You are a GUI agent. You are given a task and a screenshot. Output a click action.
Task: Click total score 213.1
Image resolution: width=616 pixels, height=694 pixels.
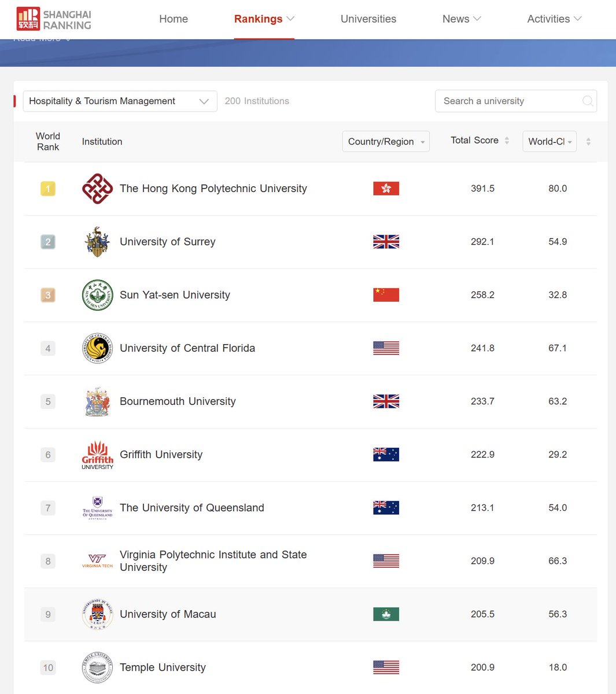point(482,508)
